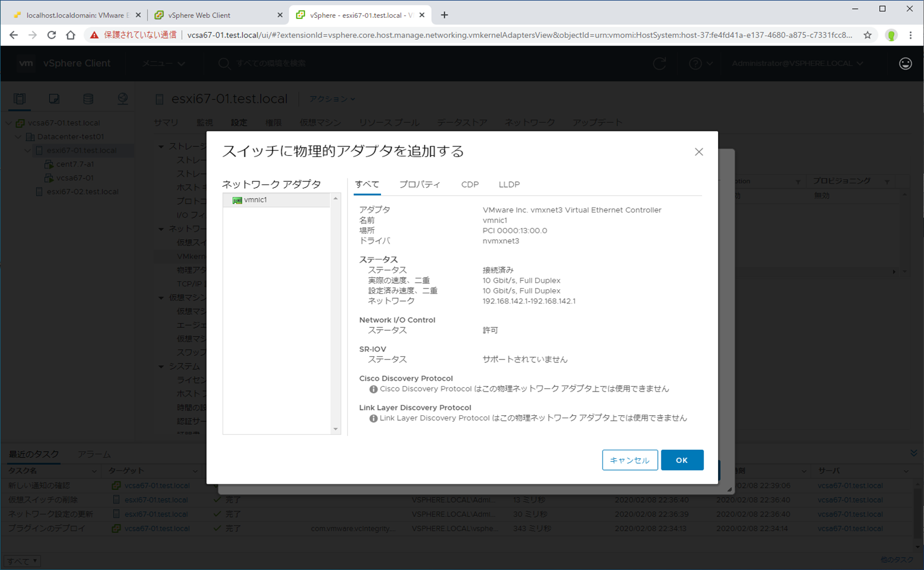Open the 他のタスク link
Image resolution: width=924 pixels, height=570 pixels.
click(x=897, y=560)
